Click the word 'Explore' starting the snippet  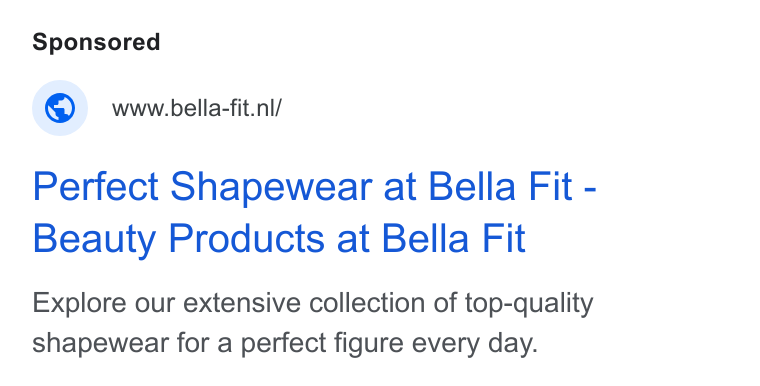(x=79, y=303)
